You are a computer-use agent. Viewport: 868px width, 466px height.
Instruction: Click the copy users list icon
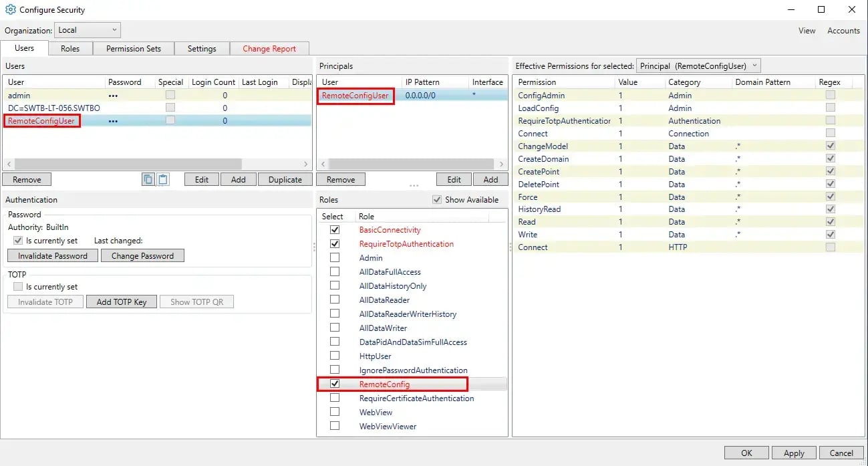tap(148, 179)
